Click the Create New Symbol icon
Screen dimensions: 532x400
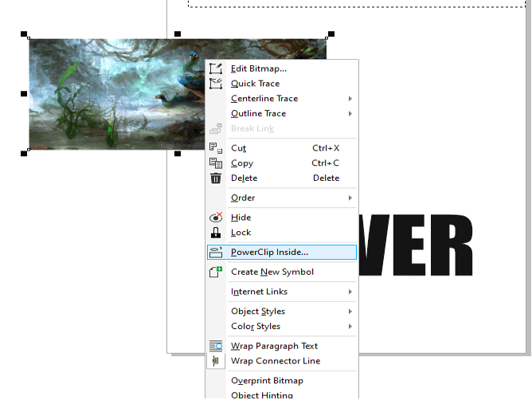(216, 272)
